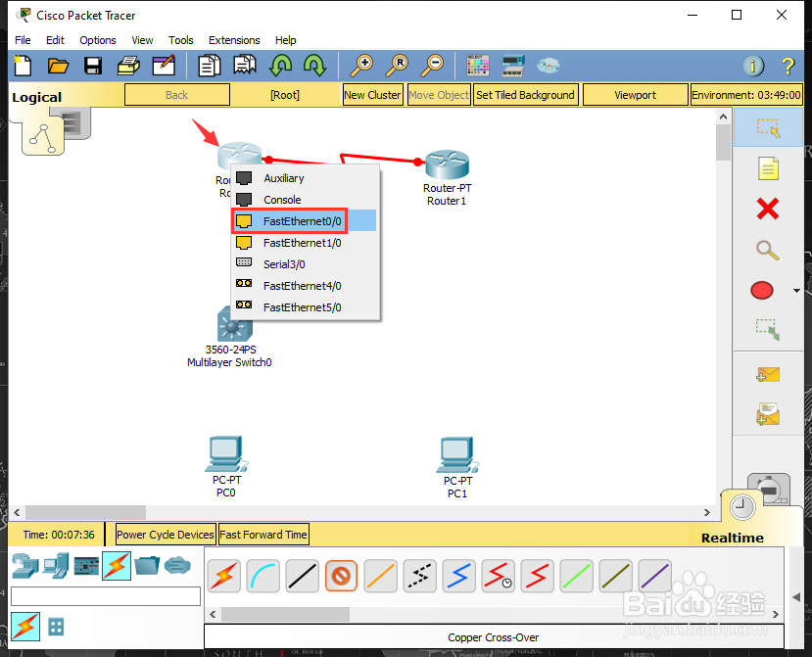Viewport: 812px width, 657px height.
Task: Select FastEthernet1/0 port
Action: coord(305,243)
